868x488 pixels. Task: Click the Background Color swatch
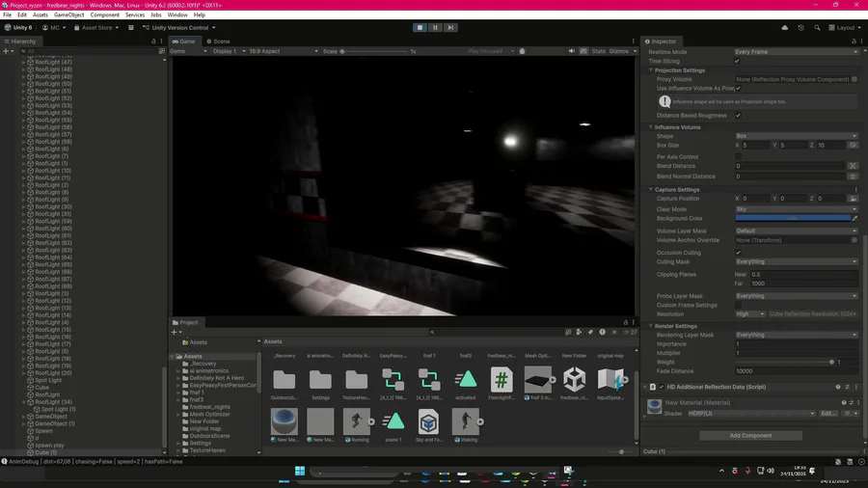point(792,219)
